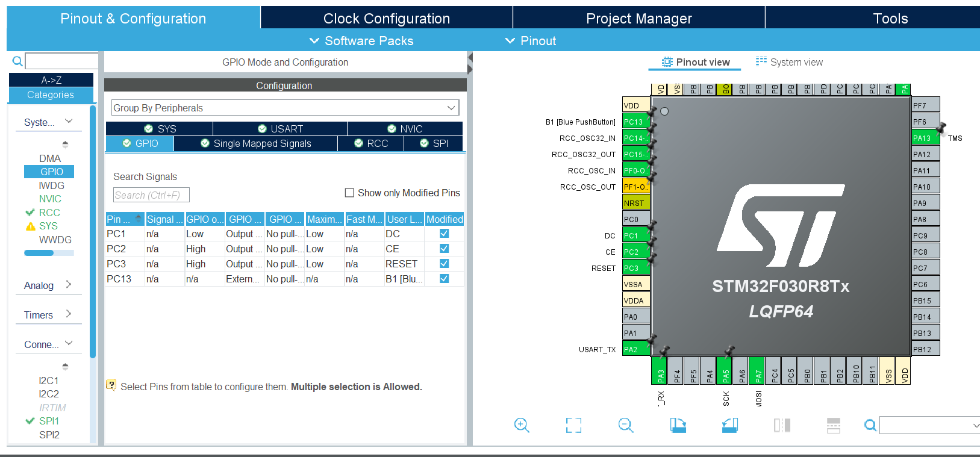Image resolution: width=980 pixels, height=457 pixels.
Task: Select the Pinout & Configuration tab
Action: pos(133,19)
